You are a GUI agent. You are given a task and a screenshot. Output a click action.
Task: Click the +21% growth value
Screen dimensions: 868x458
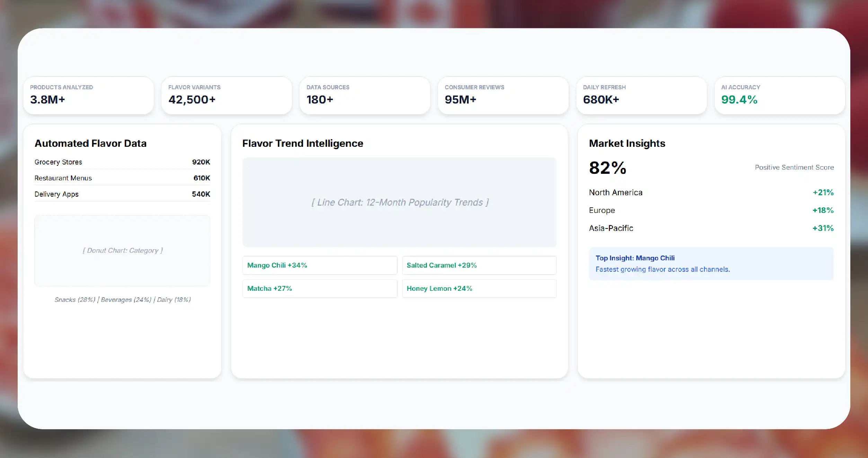point(823,192)
